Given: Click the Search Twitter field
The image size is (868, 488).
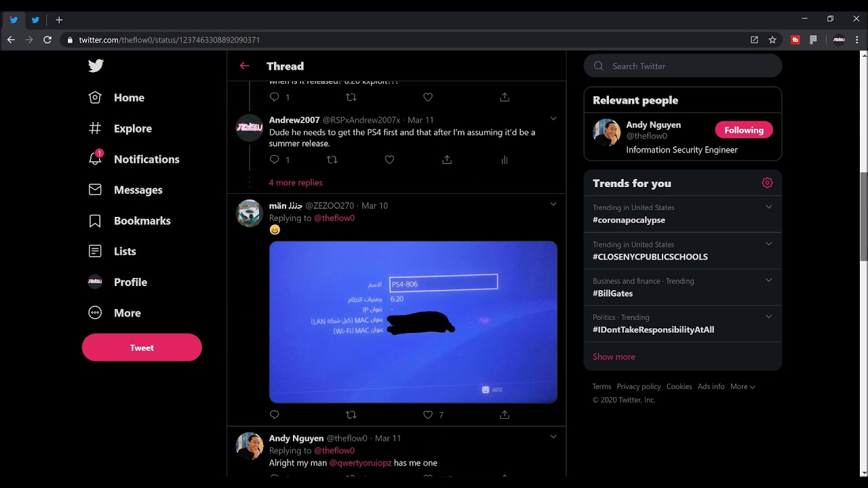Looking at the screenshot, I should pos(683,66).
